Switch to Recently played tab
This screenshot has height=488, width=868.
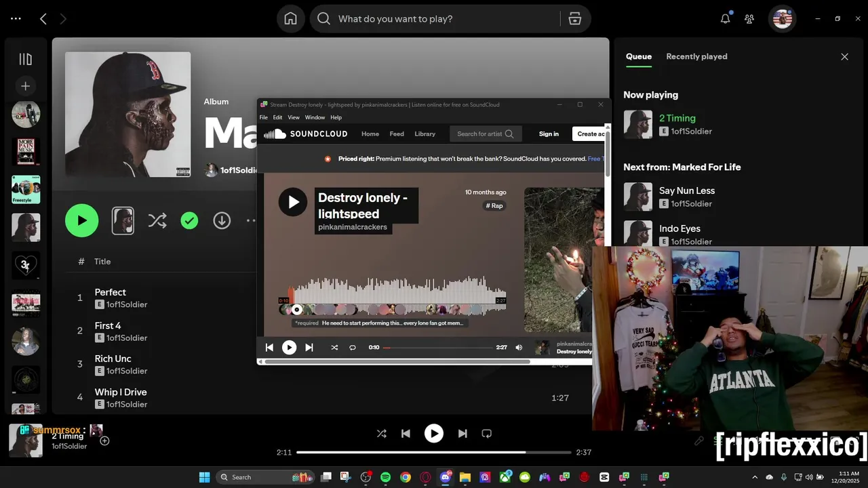(696, 56)
